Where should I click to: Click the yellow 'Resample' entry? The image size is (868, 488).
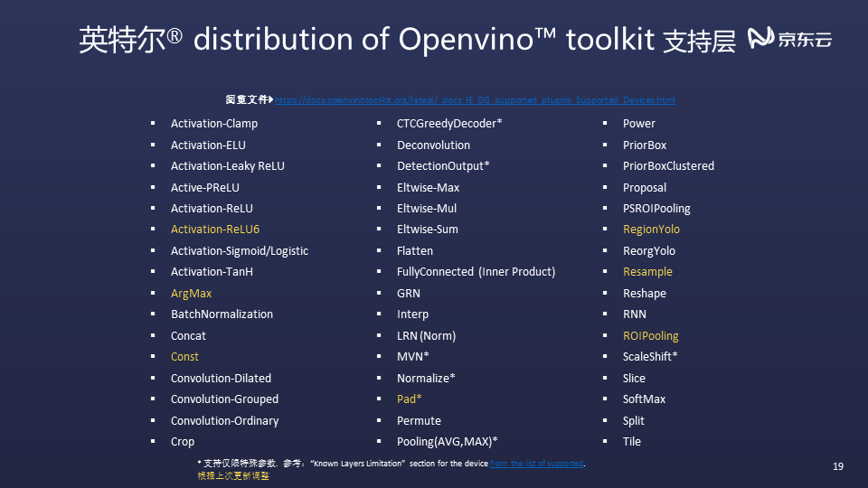647,272
